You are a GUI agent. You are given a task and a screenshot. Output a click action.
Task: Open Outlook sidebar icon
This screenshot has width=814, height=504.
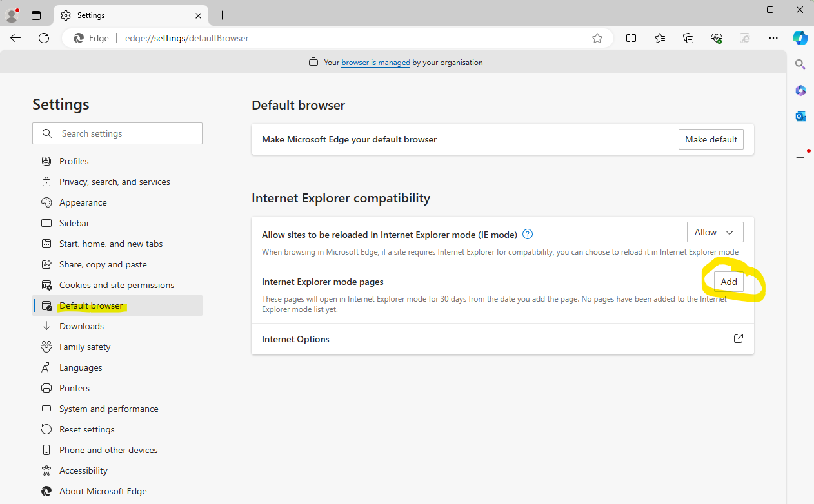coord(800,116)
